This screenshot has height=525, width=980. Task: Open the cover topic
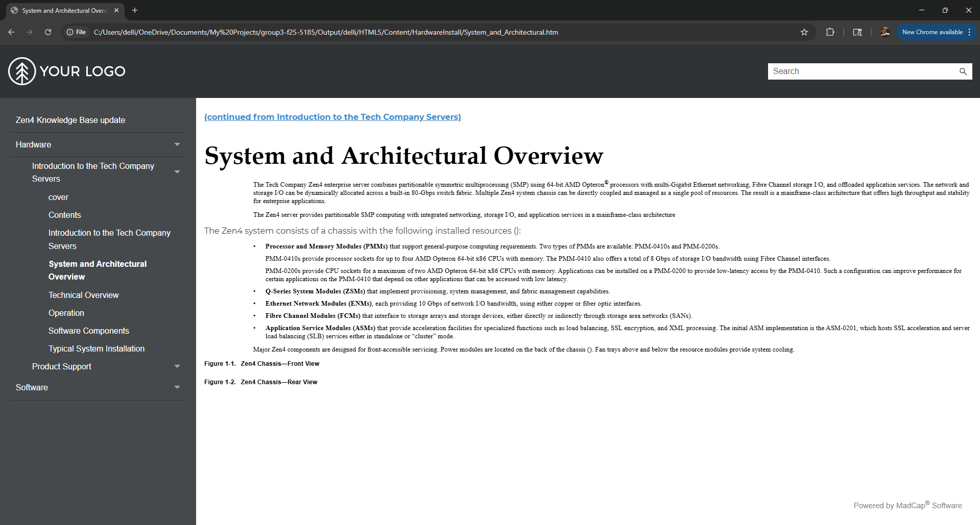[58, 197]
